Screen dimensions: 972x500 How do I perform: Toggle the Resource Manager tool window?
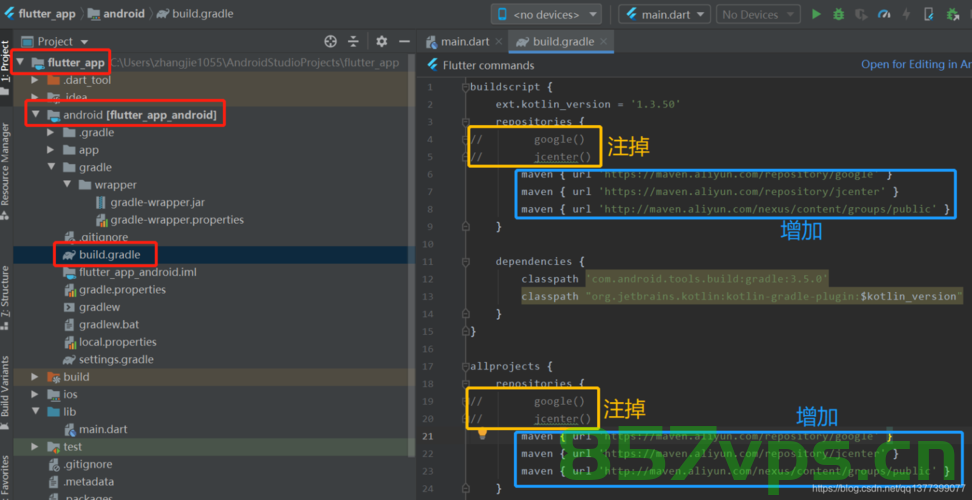click(5, 170)
